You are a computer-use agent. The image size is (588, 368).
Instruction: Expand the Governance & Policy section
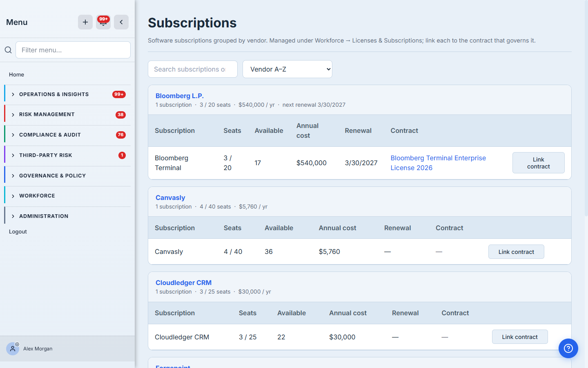click(x=68, y=176)
